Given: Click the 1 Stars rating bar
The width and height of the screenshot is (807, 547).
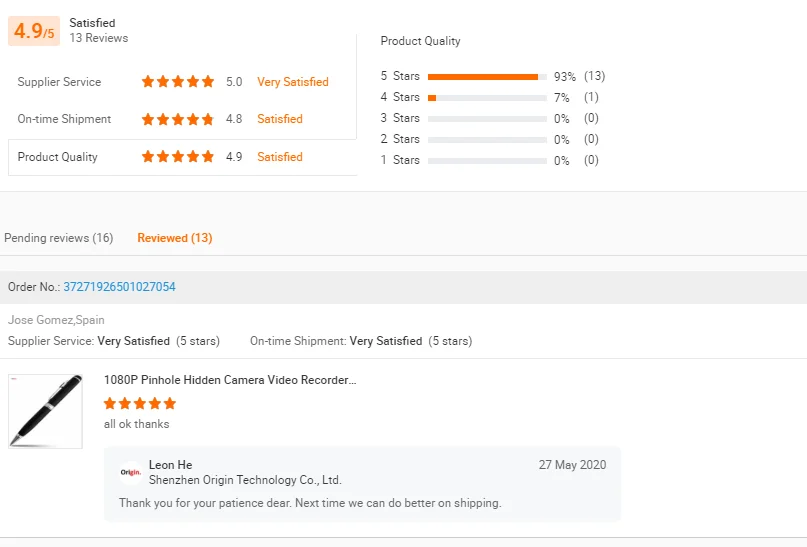Looking at the screenshot, I should coord(486,160).
